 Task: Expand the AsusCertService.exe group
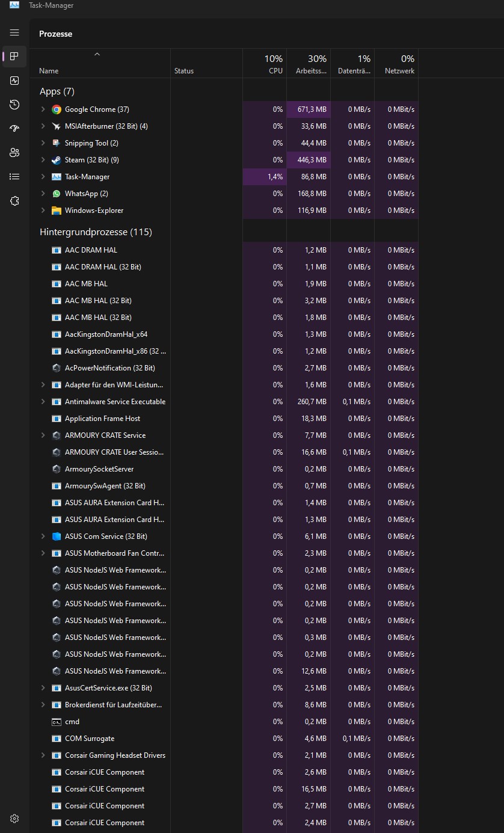(x=43, y=688)
